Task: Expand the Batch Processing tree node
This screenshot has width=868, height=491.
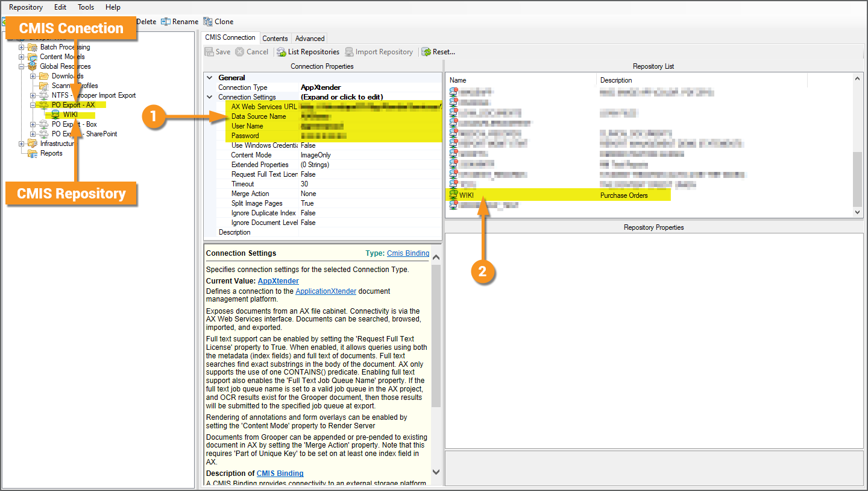Action: coord(22,47)
